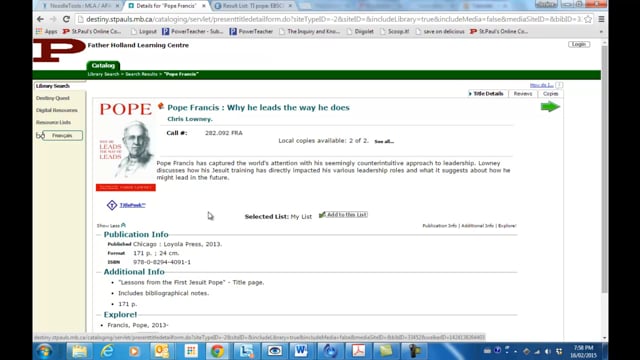Go back to previous browser page

40,19
